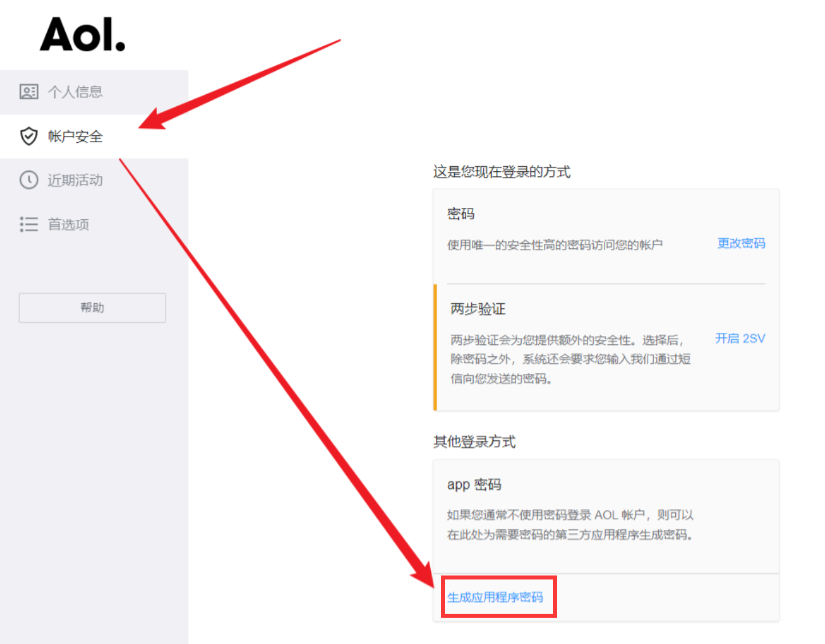Click the 密码 section title
Viewport: 825px width, 644px height.
click(x=461, y=214)
